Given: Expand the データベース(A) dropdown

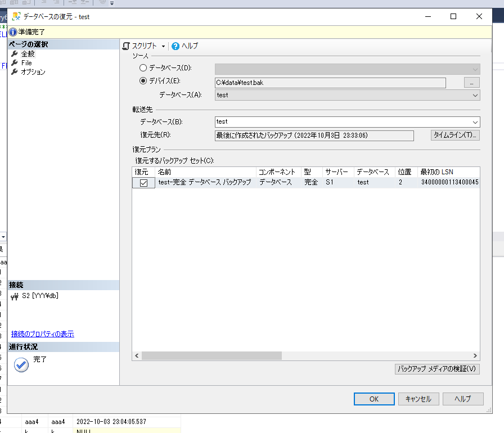Looking at the screenshot, I should coord(475,96).
